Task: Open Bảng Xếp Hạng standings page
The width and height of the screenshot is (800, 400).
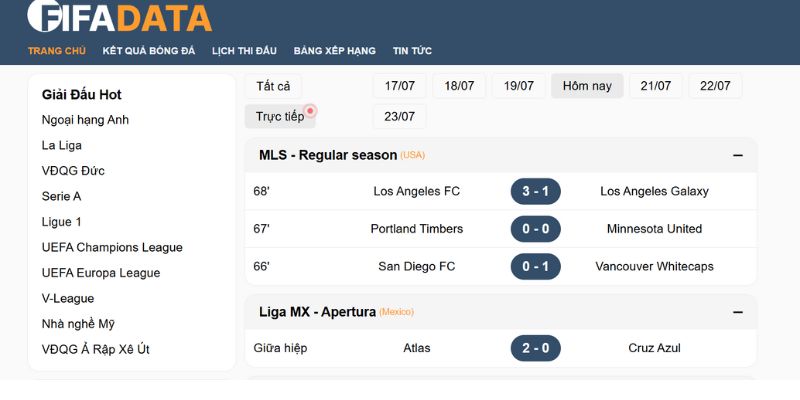Action: pyautogui.click(x=334, y=51)
